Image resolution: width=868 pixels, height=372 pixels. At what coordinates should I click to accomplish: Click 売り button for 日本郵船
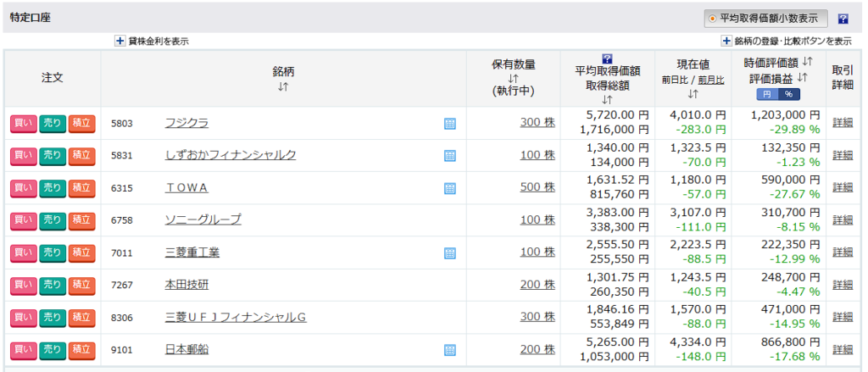coord(53,350)
